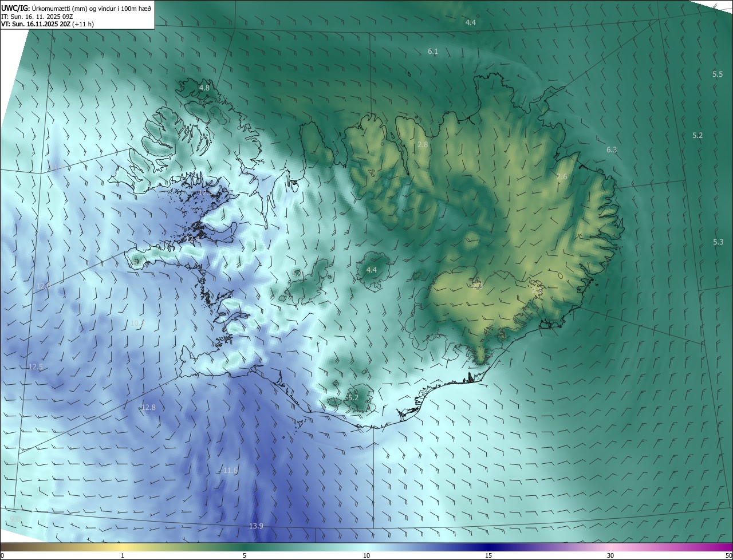The height and width of the screenshot is (560, 733).
Task: Click the 6.3 value off the northeast coast
Action: (x=612, y=149)
